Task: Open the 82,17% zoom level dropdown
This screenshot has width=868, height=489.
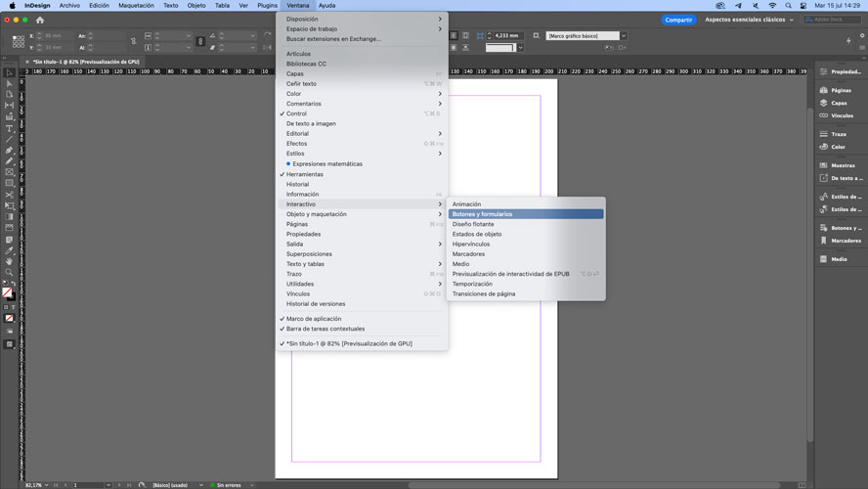Action: point(47,485)
